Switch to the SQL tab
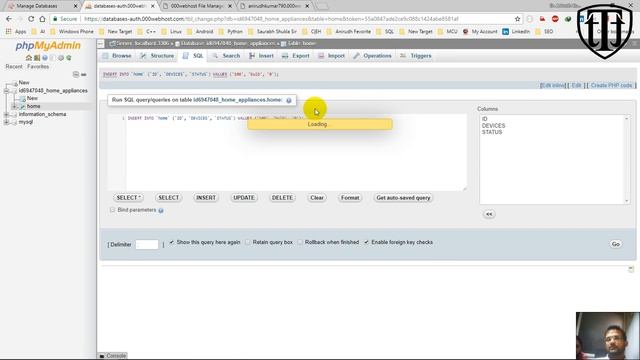 (193, 56)
